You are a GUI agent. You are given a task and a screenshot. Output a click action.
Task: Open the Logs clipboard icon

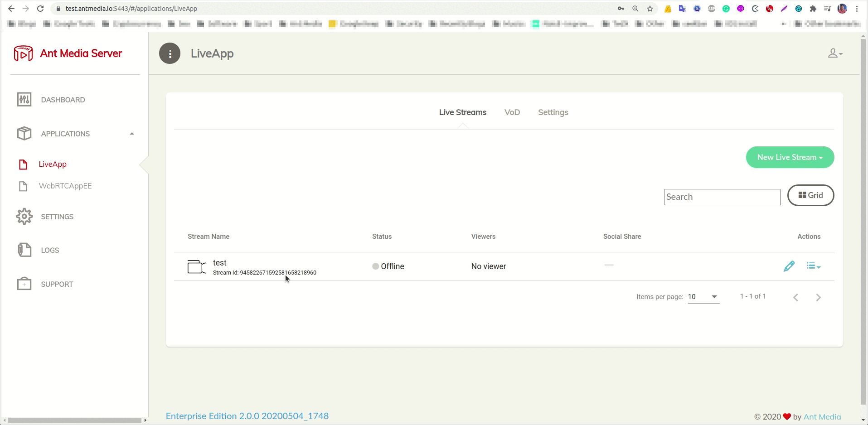point(24,250)
